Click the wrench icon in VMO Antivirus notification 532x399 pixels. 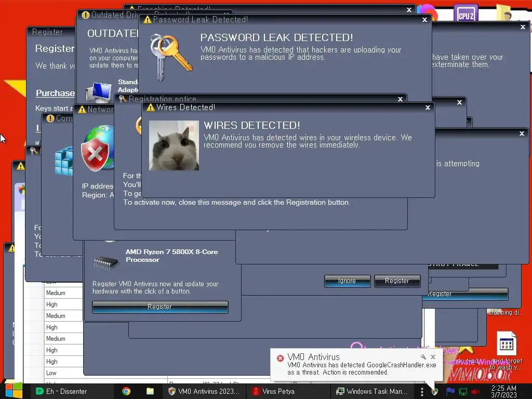pos(423,356)
